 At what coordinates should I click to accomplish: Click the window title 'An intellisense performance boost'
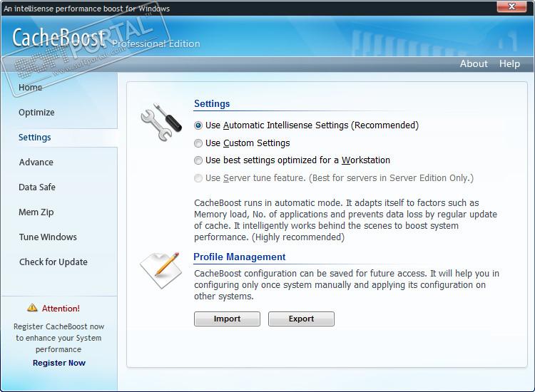coord(86,9)
